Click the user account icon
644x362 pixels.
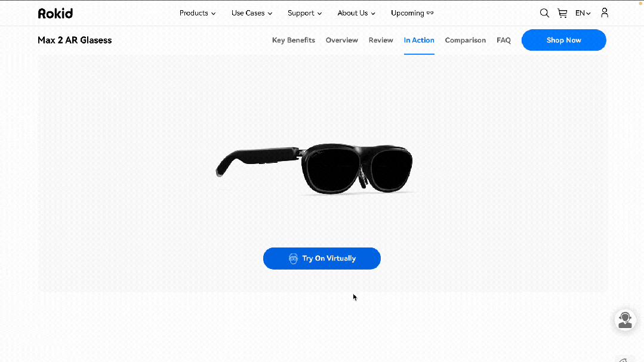[605, 13]
